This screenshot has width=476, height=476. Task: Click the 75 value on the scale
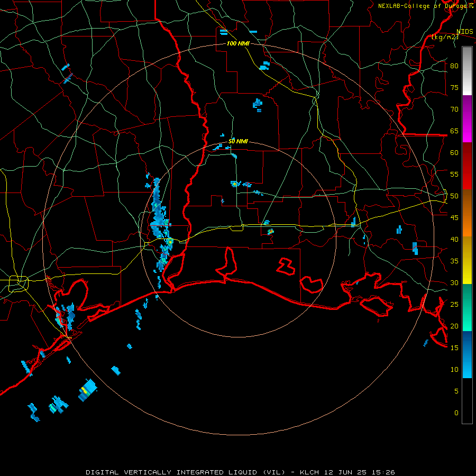coord(454,88)
